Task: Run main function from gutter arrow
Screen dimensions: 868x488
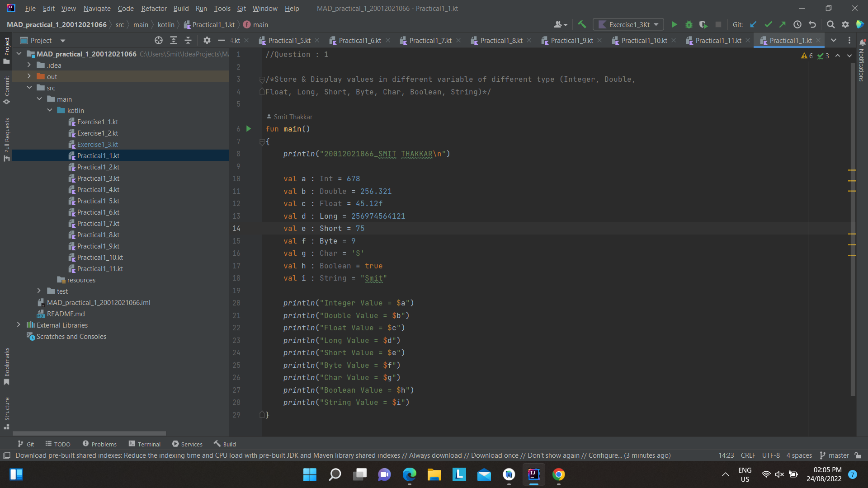Action: [x=248, y=129]
